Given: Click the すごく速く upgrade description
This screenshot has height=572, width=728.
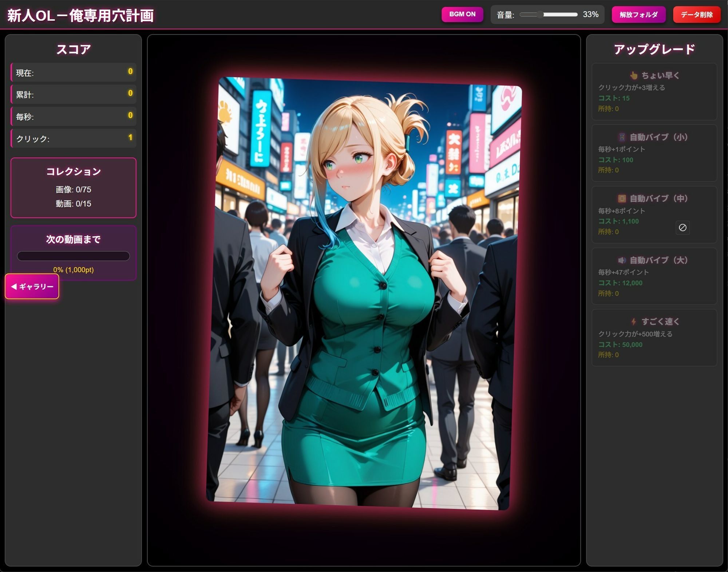Looking at the screenshot, I should click(x=635, y=334).
